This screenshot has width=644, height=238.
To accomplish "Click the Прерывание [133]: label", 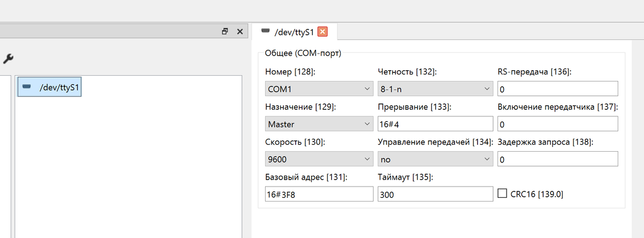I will (414, 107).
